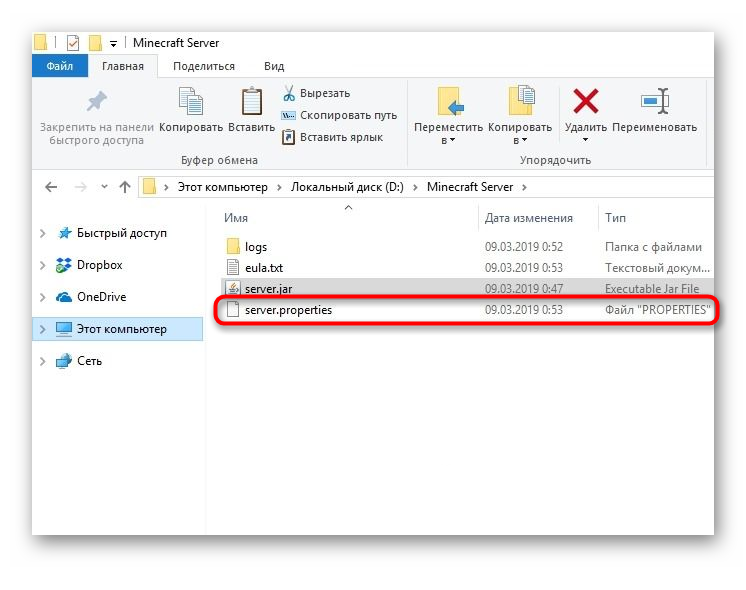Screen dimensions: 746x590
Task: Expand the Сеть tree node
Action: 43,362
